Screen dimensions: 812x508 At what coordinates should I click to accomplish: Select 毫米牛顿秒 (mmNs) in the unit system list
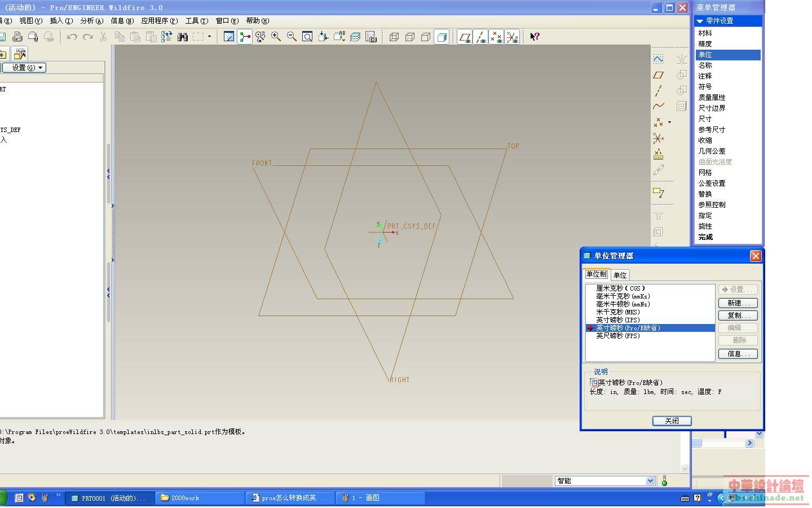click(x=623, y=304)
